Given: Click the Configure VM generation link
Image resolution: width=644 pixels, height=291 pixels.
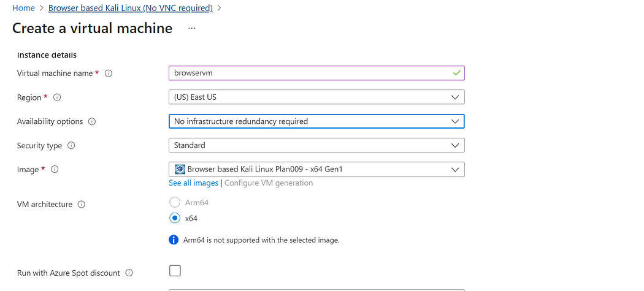Looking at the screenshot, I should (269, 183).
